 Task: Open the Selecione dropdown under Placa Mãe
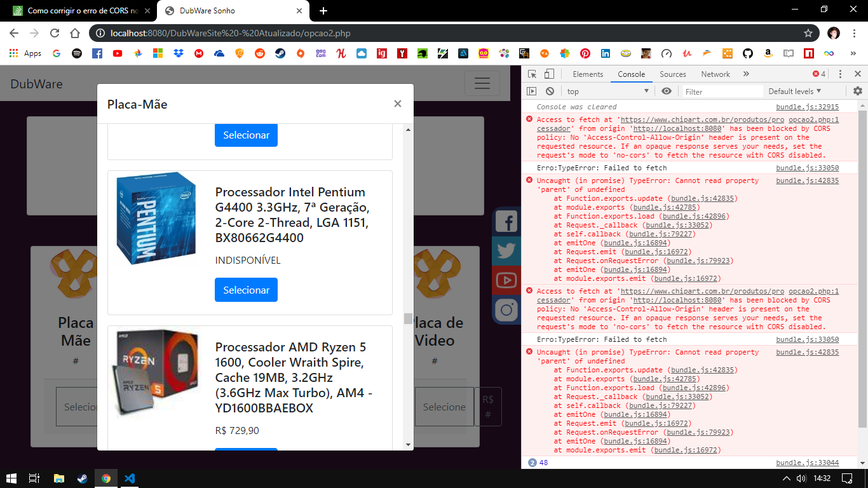click(77, 407)
